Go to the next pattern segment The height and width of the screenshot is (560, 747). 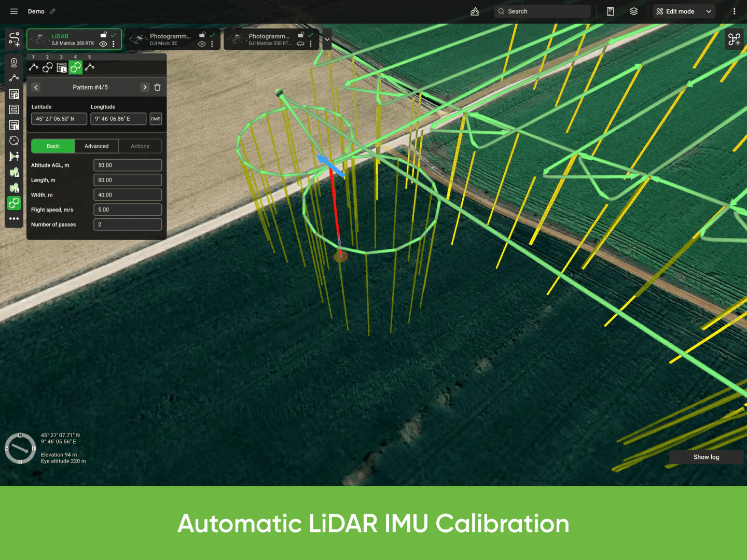145,88
